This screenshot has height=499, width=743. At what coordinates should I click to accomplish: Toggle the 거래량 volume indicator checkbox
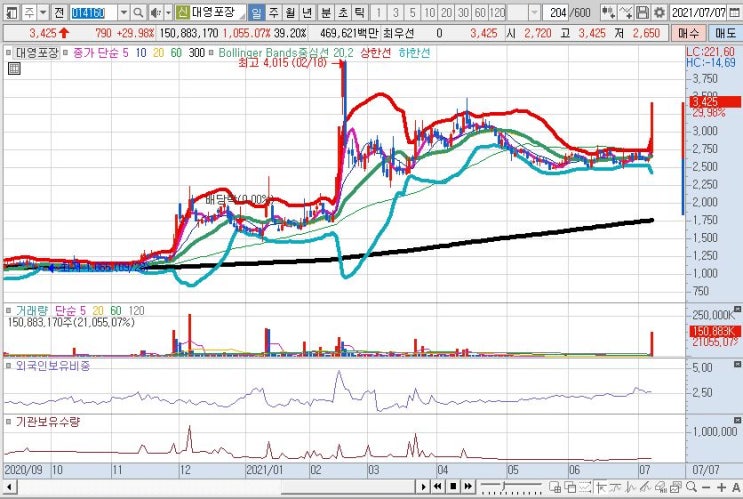(9, 311)
